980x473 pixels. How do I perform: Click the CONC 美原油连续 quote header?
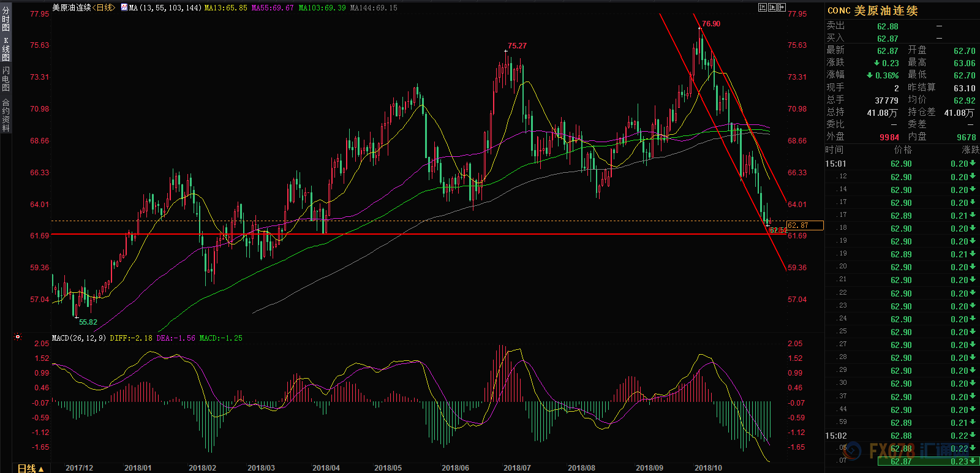(872, 10)
